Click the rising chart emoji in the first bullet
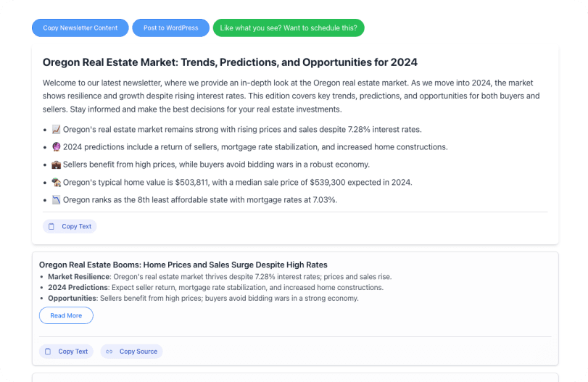588x382 pixels. [56, 130]
